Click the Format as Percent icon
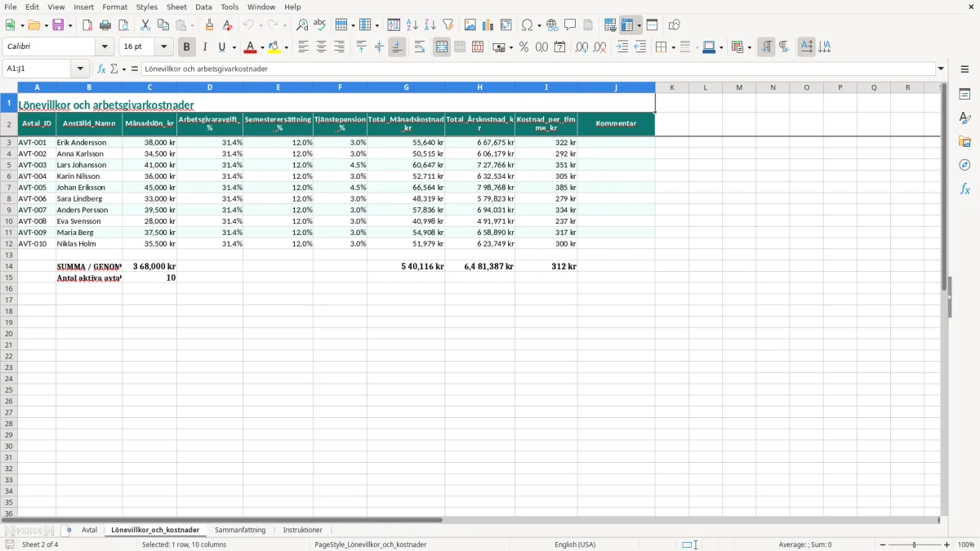This screenshot has height=551, width=980. click(x=523, y=47)
